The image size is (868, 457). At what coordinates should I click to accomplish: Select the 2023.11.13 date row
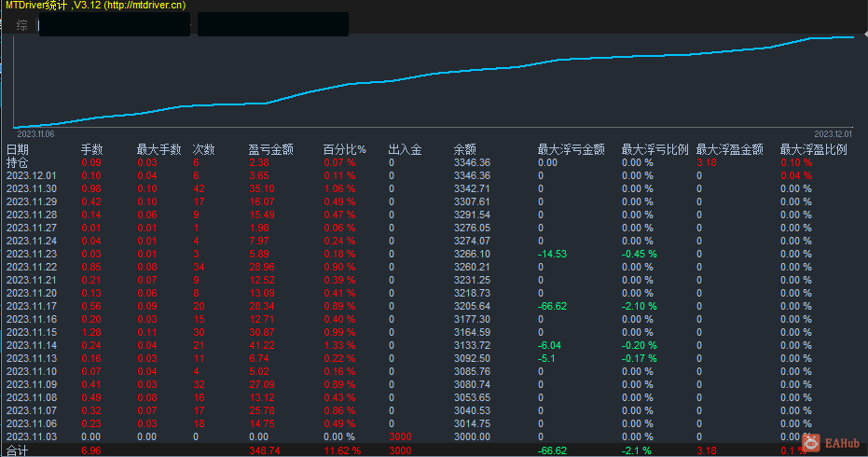click(x=32, y=358)
